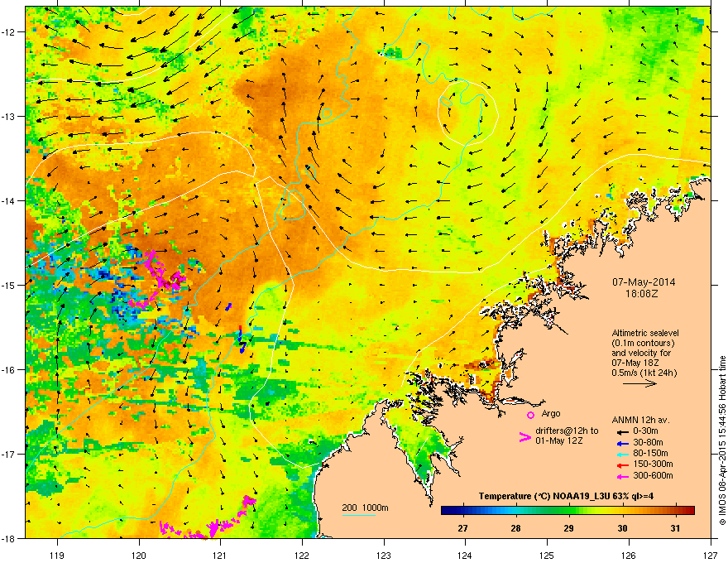Click the "(0.1m contours)" text
The height and width of the screenshot is (563, 728).
tap(643, 343)
